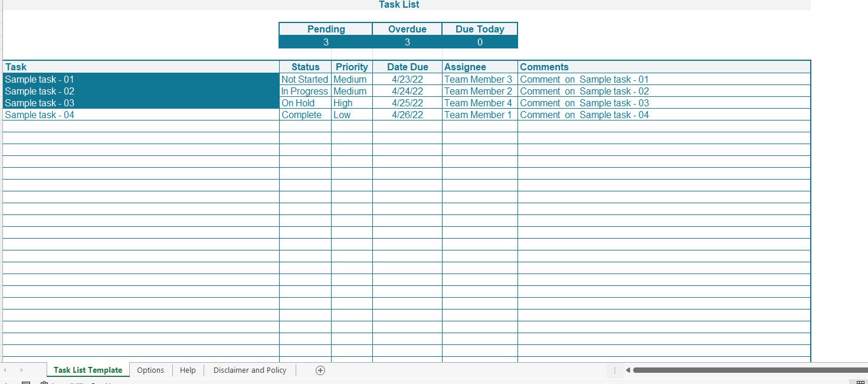The image size is (868, 384).
Task: Open the Help sheet tab
Action: point(188,370)
